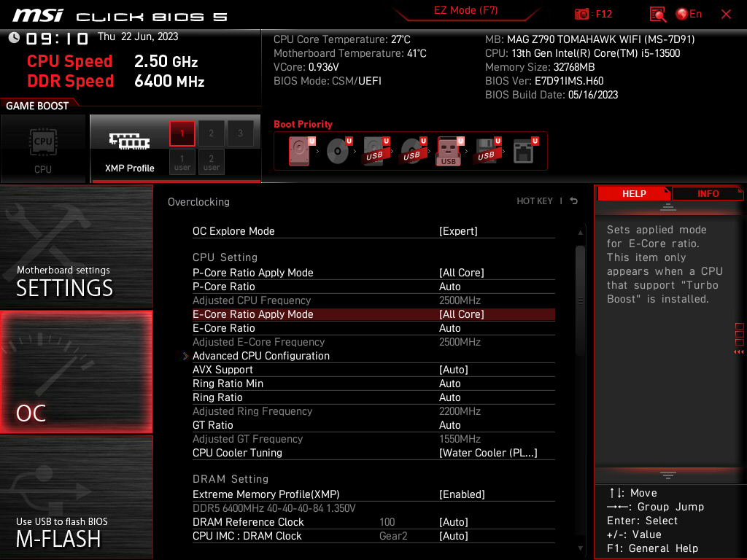The image size is (747, 560).
Task: Open the M-FLASH BIOS update section
Action: click(76, 497)
